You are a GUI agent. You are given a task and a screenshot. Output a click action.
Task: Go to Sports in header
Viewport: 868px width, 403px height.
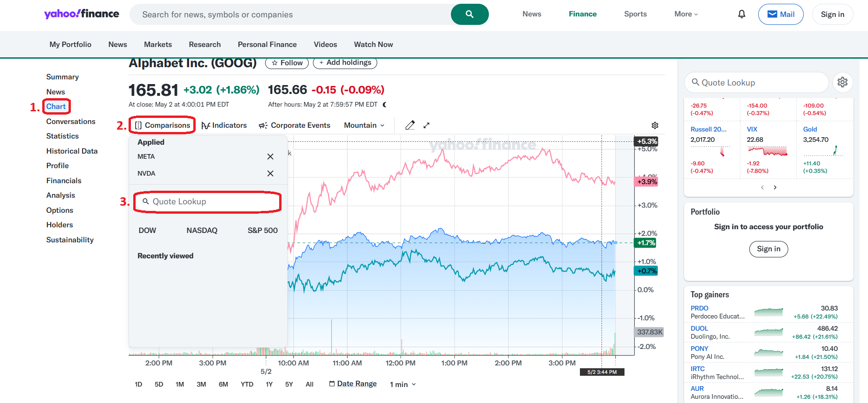[x=635, y=14]
